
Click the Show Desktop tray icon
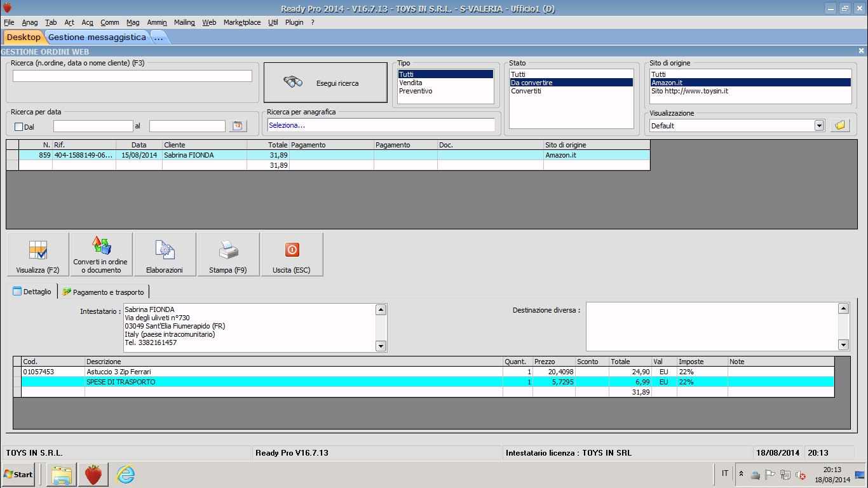click(860, 475)
